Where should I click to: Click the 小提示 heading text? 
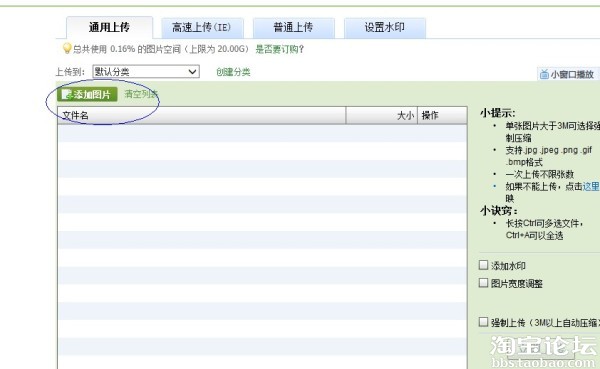coord(497,113)
